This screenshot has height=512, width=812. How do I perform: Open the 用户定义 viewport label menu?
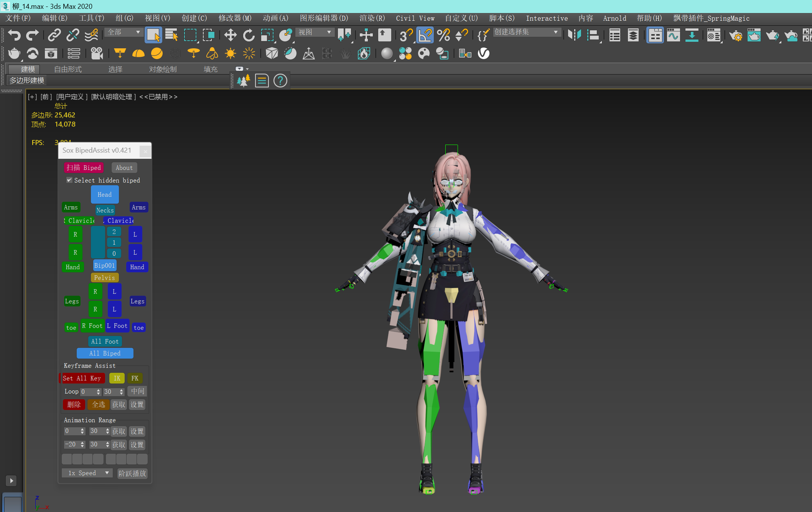click(72, 97)
